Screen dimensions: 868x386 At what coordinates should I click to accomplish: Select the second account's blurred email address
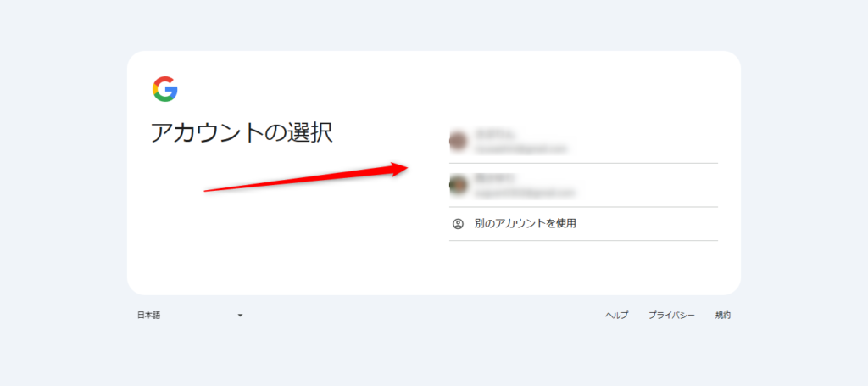pyautogui.click(x=525, y=193)
